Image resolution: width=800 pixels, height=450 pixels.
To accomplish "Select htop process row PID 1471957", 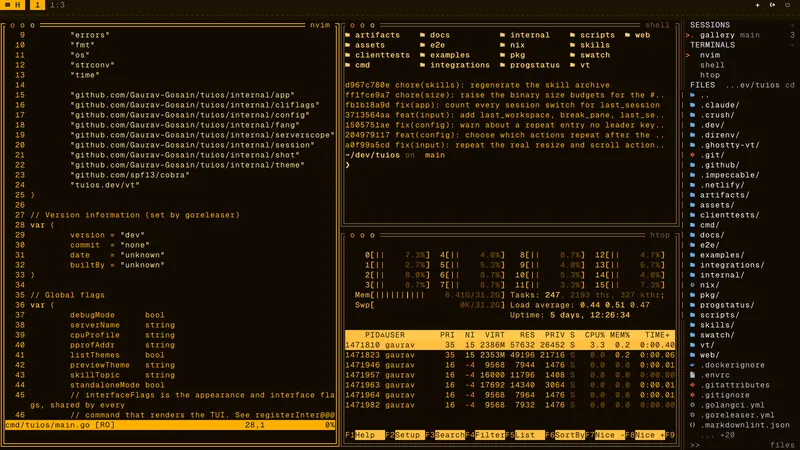I will [510, 375].
